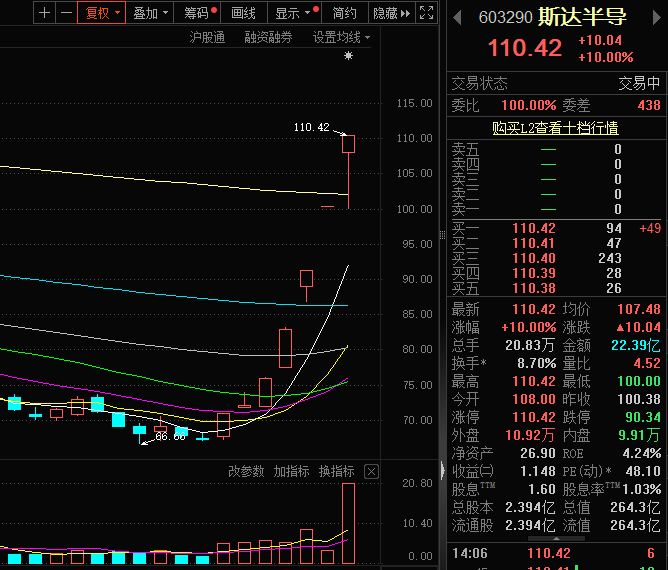Viewport: 668px width, 570px height.
Task: Open the 叠加 overlay dropdown
Action: pos(150,13)
